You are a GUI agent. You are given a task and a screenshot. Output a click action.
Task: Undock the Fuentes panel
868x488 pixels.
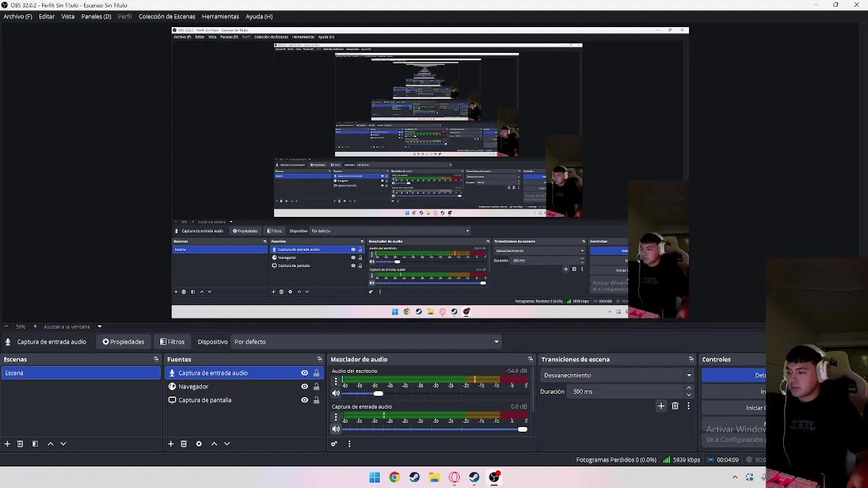click(319, 359)
